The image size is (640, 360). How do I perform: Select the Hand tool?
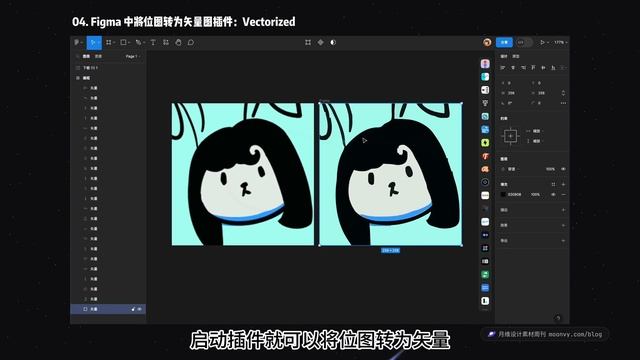click(x=178, y=42)
